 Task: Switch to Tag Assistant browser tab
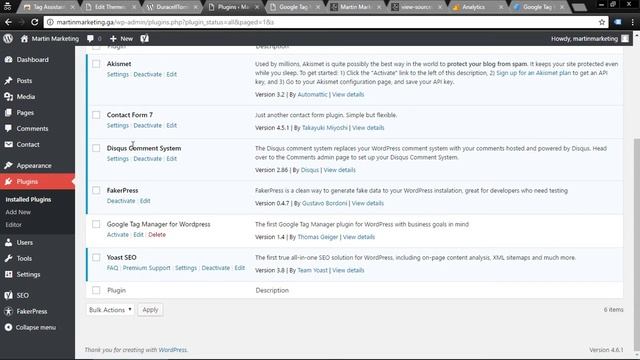(50, 7)
